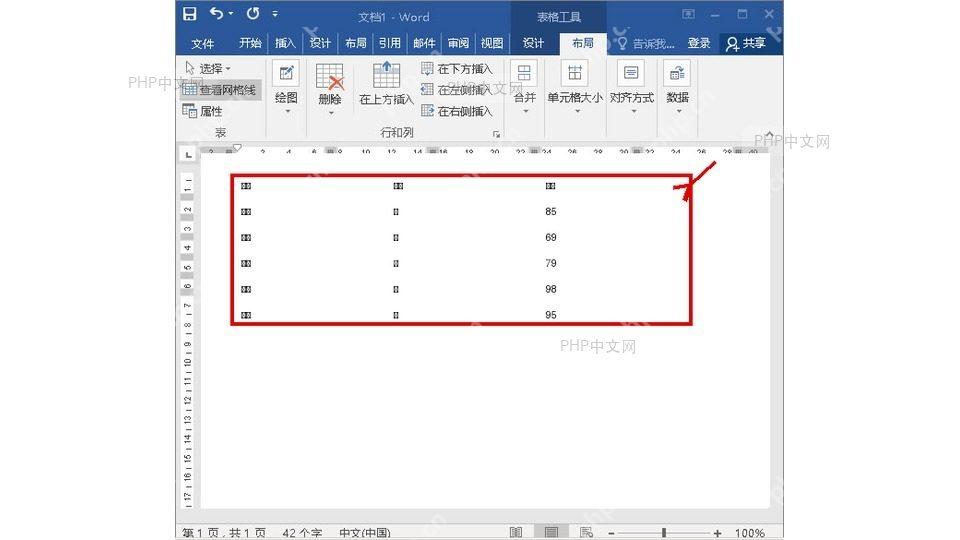Expand the 绘图 draw menu
960x540 pixels.
click(x=287, y=112)
